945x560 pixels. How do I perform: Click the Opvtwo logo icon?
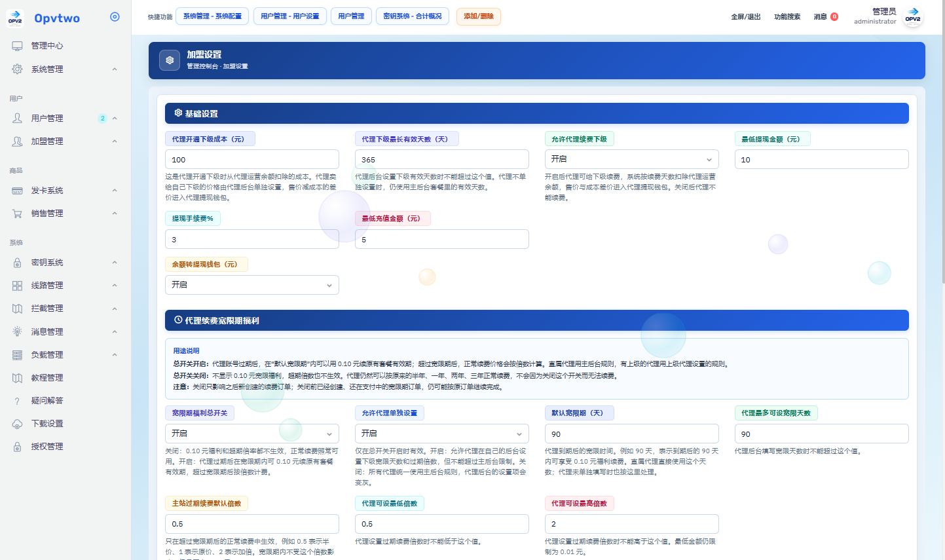click(15, 18)
